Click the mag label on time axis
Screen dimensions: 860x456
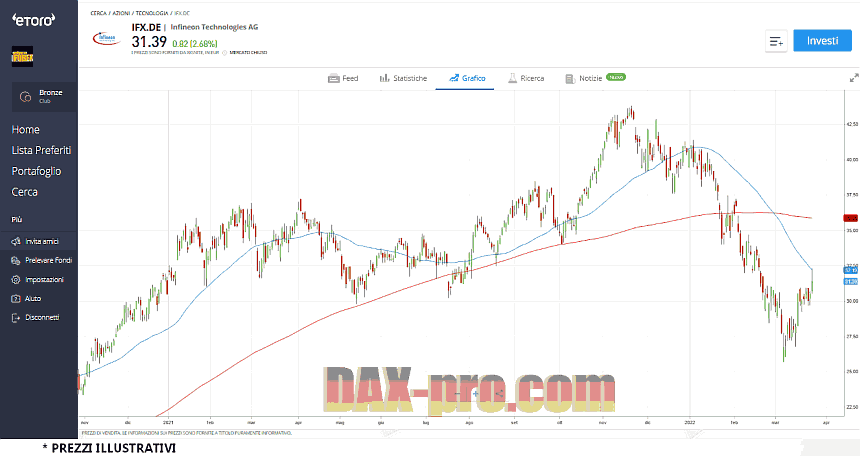340,423
